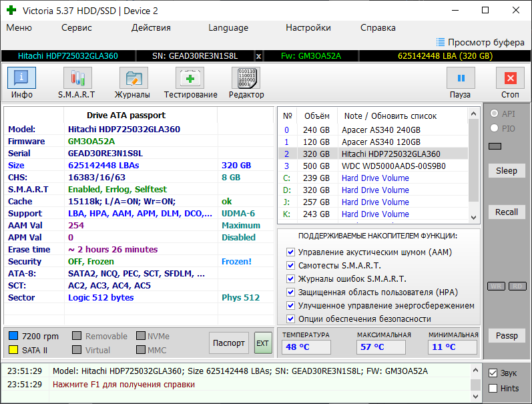
Task: Toggle the Removable indicator box
Action: (x=77, y=336)
